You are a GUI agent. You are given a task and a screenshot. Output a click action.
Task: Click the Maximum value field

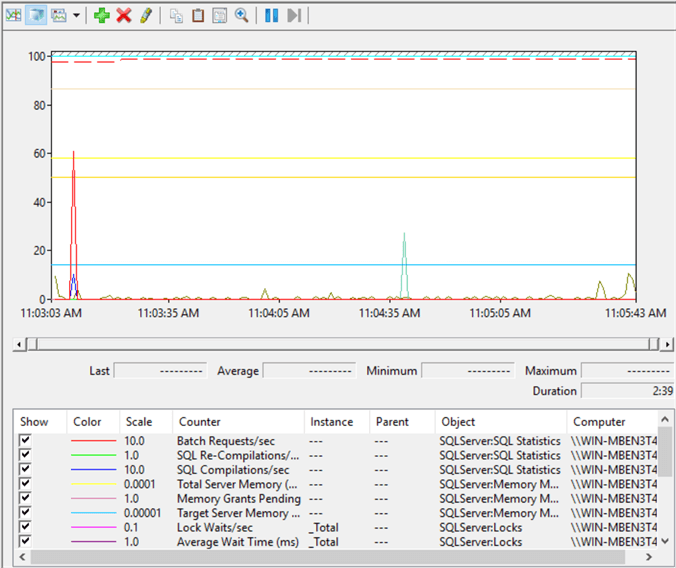tap(628, 370)
